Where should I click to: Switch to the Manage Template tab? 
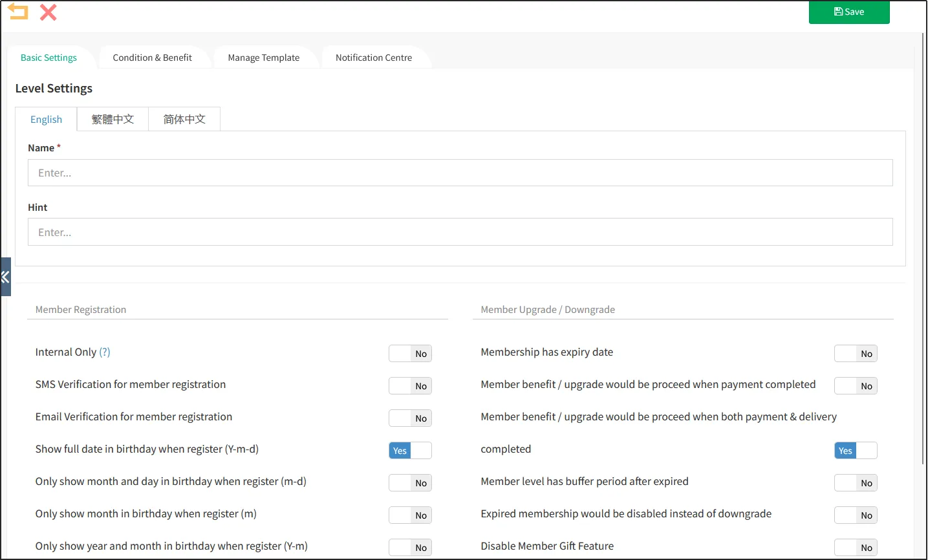pyautogui.click(x=263, y=58)
